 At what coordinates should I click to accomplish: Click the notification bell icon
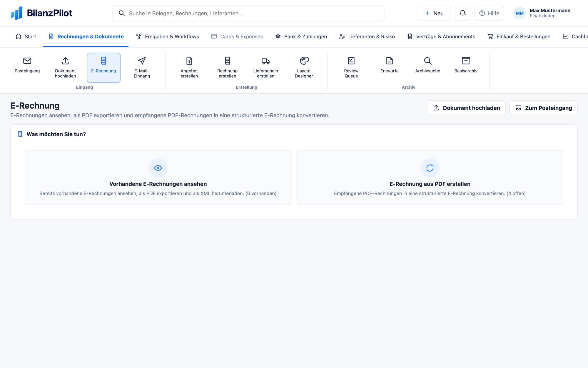[x=462, y=13]
